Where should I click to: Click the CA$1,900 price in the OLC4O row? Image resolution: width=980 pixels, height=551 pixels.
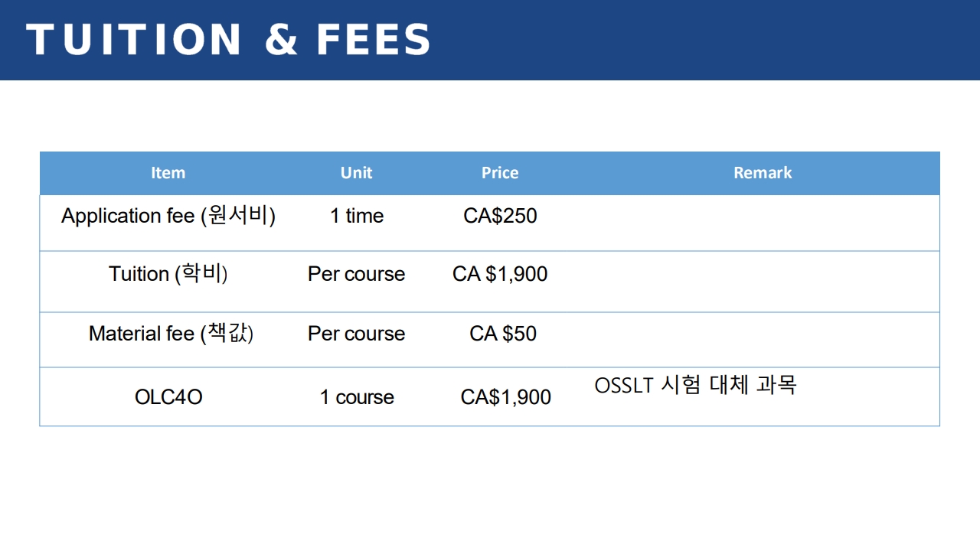pos(506,397)
